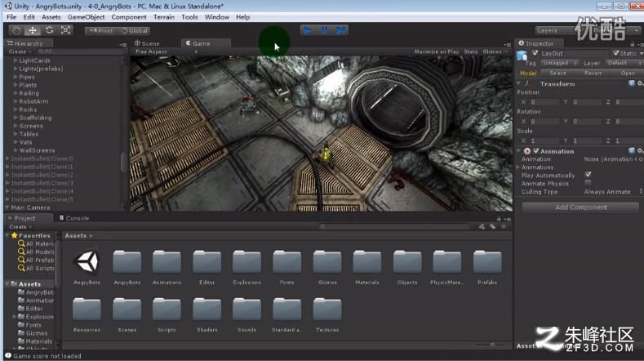Image resolution: width=644 pixels, height=361 pixels.
Task: Step one frame forward
Action: [x=340, y=30]
